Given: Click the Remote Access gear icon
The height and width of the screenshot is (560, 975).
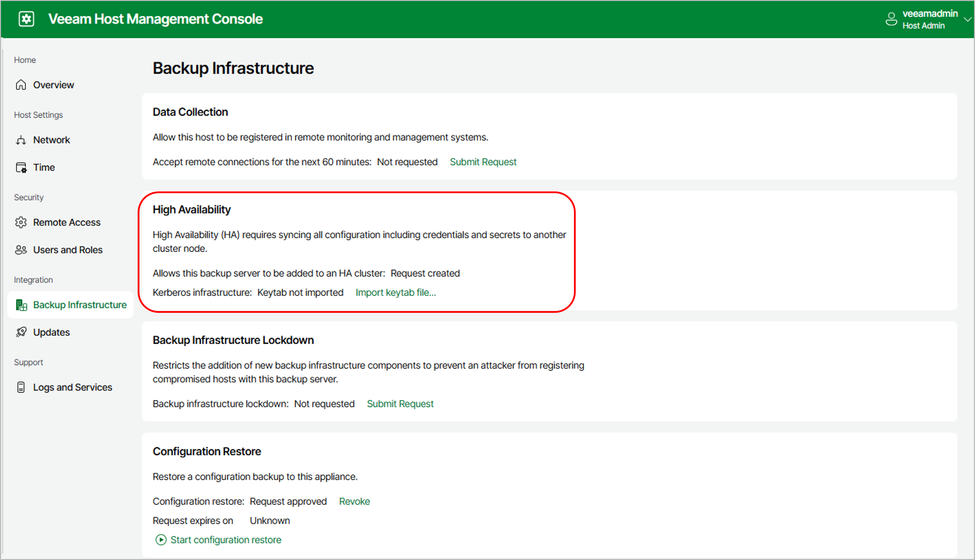Looking at the screenshot, I should click(x=21, y=222).
